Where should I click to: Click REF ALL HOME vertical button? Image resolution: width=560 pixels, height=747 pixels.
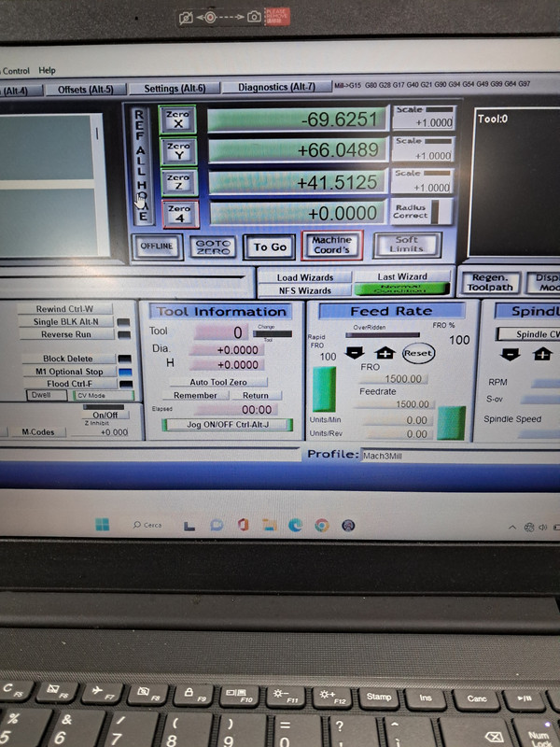click(141, 165)
